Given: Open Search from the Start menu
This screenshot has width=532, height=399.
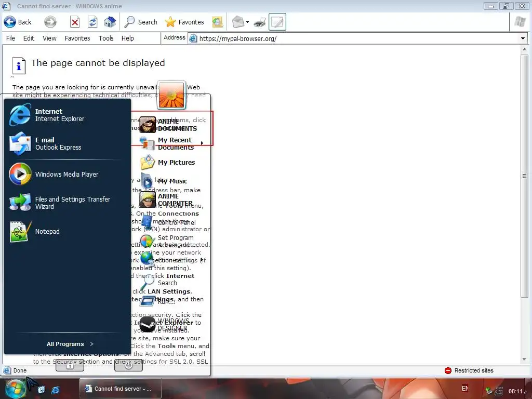Looking at the screenshot, I should (x=171, y=282).
